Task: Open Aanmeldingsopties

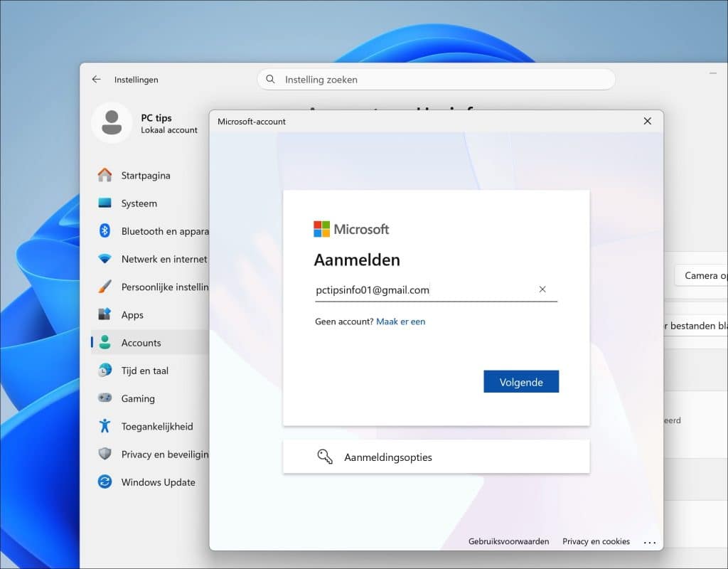Action: pos(436,457)
